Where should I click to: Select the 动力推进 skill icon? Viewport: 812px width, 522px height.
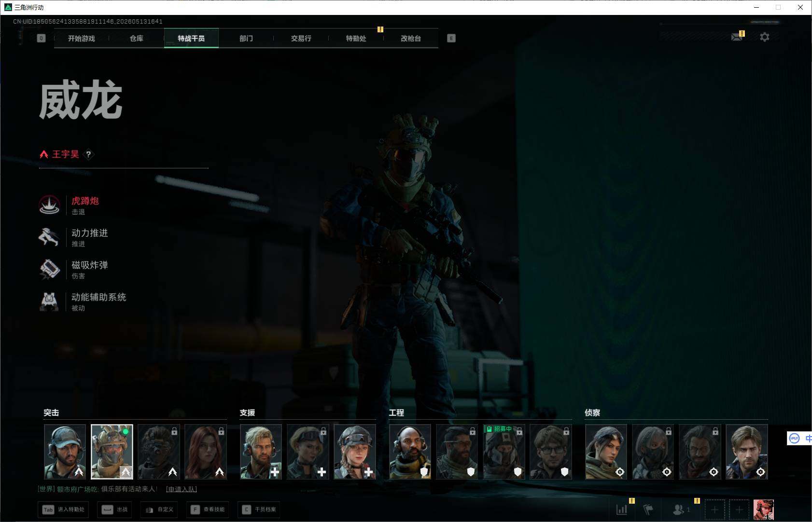click(49, 237)
